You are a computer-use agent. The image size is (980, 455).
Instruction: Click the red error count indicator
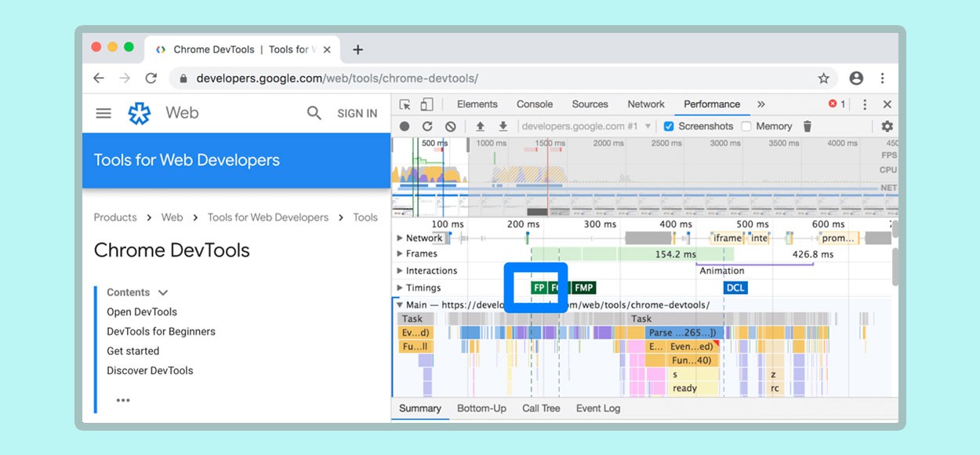837,104
